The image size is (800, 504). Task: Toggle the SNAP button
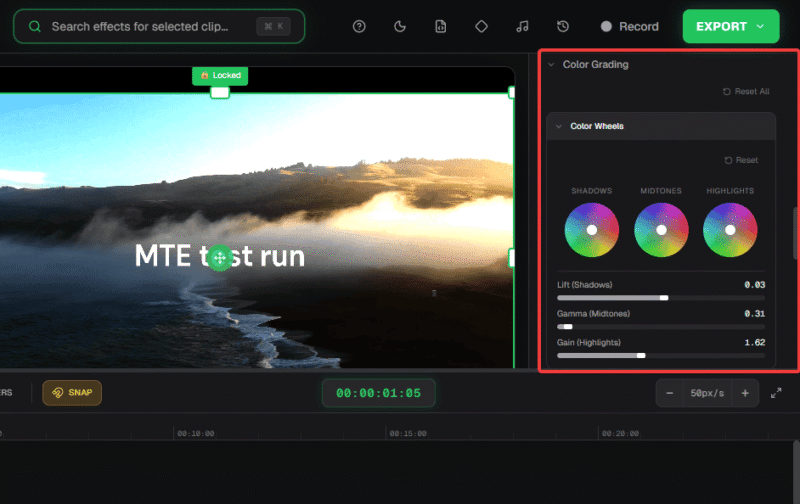(72, 393)
